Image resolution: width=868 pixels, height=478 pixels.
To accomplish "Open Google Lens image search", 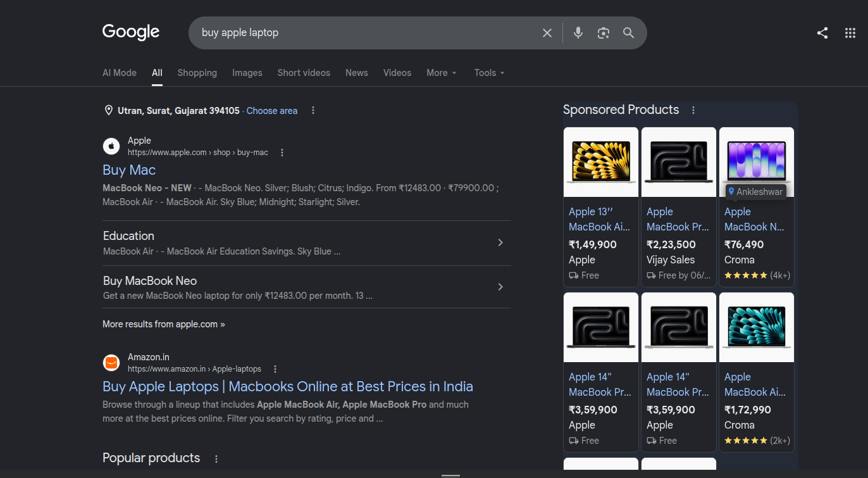I will (604, 33).
